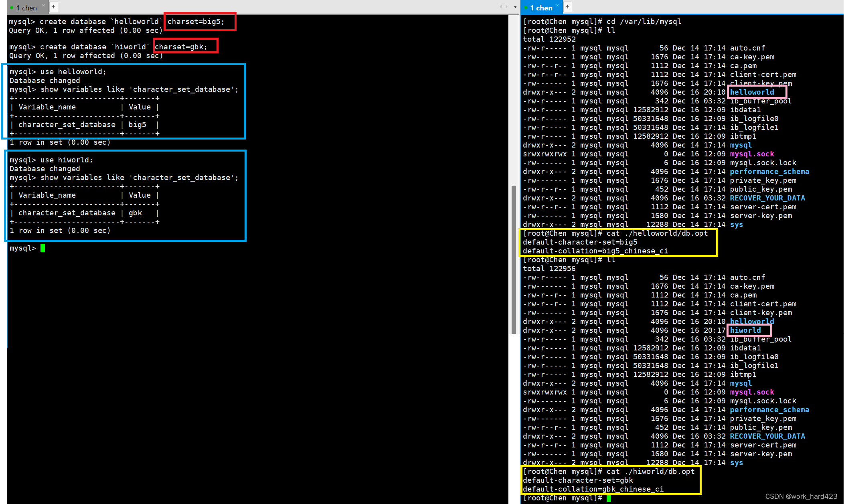Click the green cursor at the mysql> prompt
844x504 pixels.
pyautogui.click(x=43, y=248)
